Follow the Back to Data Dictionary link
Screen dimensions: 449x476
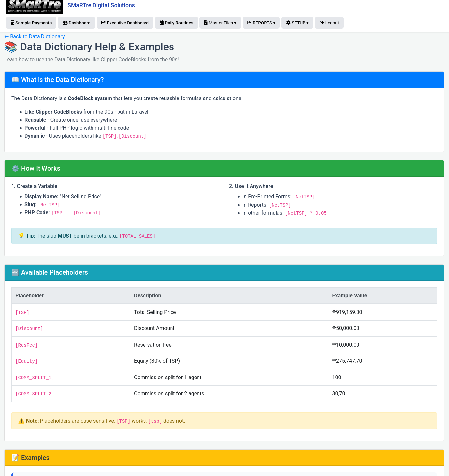pyautogui.click(x=35, y=36)
